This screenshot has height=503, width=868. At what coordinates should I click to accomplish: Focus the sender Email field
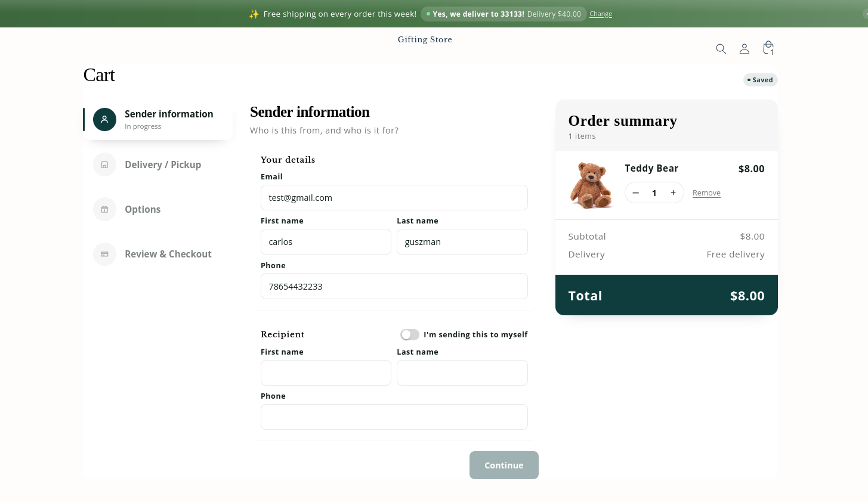394,197
